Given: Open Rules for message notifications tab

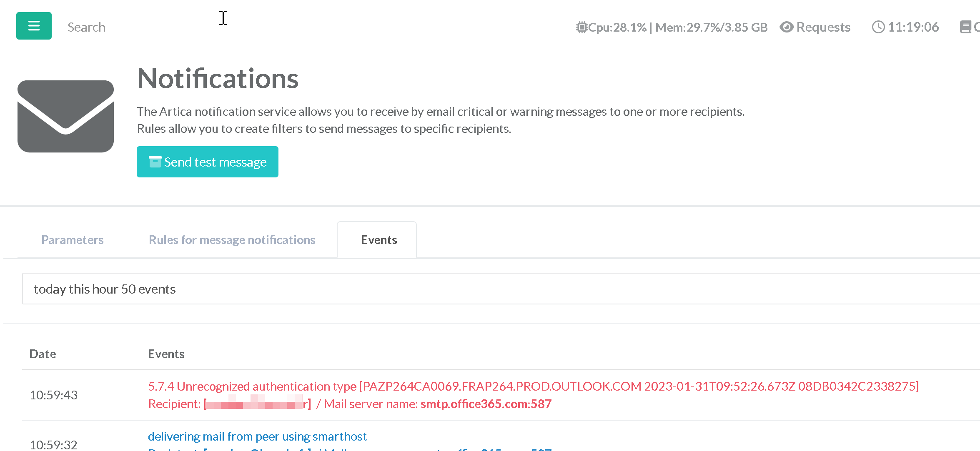Looking at the screenshot, I should 232,240.
